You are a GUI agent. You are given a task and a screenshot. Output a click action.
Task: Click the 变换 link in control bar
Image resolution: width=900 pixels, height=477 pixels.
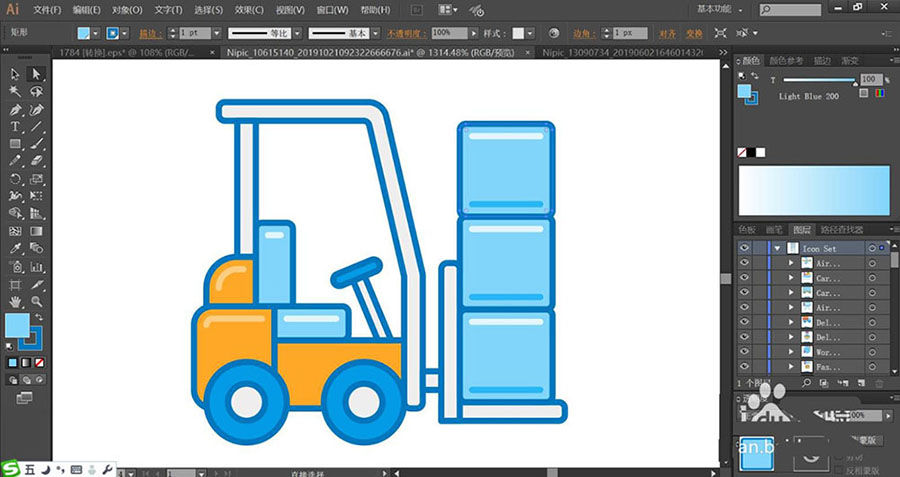694,33
